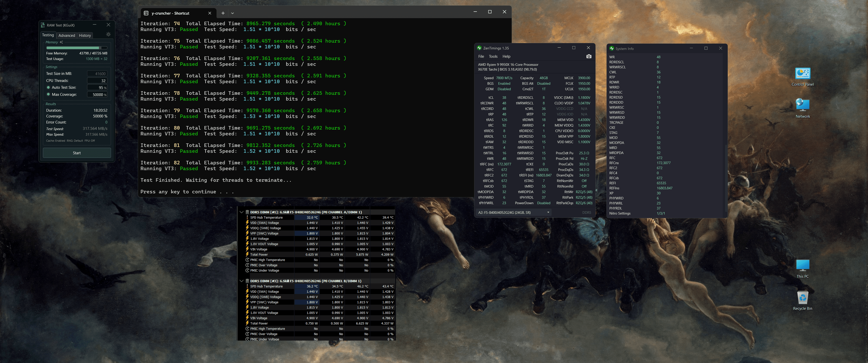This screenshot has width=868, height=363.
Task: Collapse the DDR5 DIMM #1 sensor group
Action: click(x=241, y=212)
